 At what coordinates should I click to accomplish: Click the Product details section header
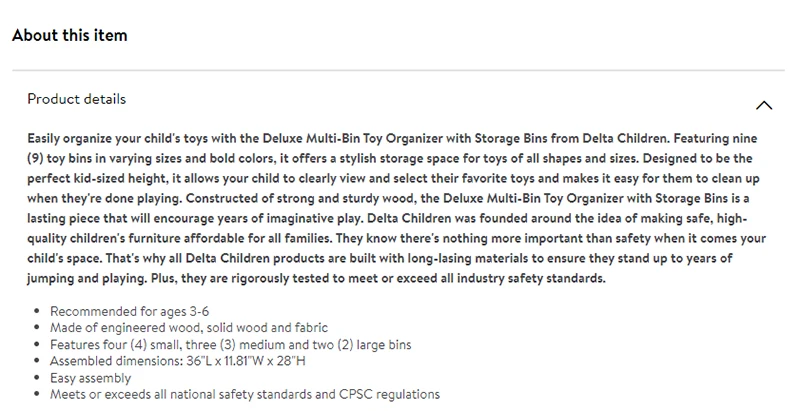click(x=77, y=99)
